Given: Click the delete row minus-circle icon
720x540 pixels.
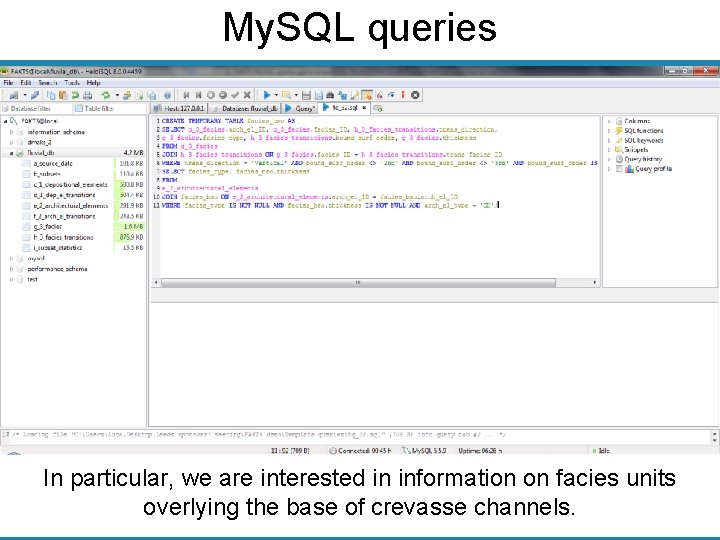Looking at the screenshot, I should pos(223,95).
